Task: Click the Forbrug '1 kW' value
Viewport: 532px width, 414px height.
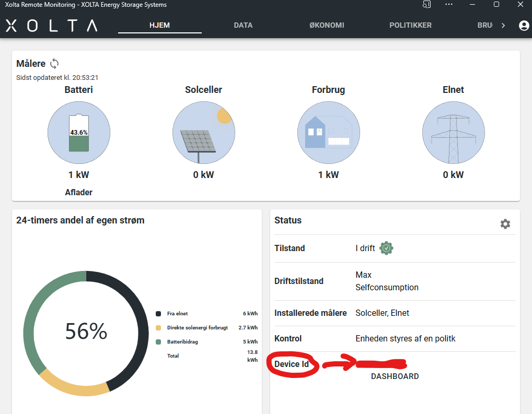Action: click(x=328, y=174)
